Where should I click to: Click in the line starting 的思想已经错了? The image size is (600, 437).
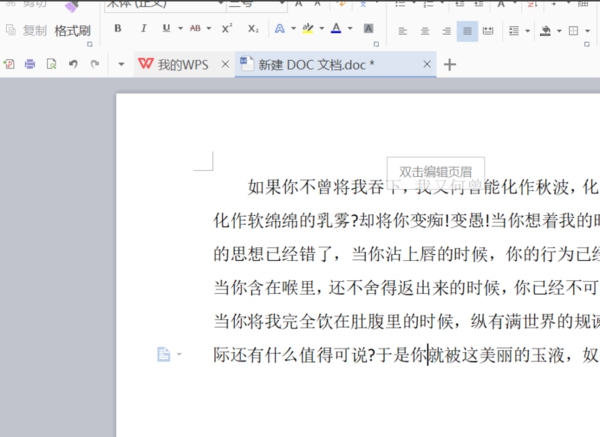tap(406, 254)
